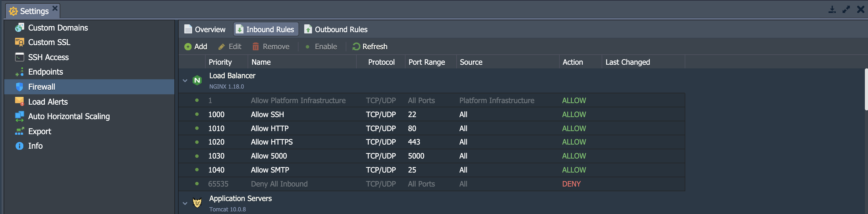Switch to the Overview tab
Viewport: 868px width, 214px height.
[205, 29]
